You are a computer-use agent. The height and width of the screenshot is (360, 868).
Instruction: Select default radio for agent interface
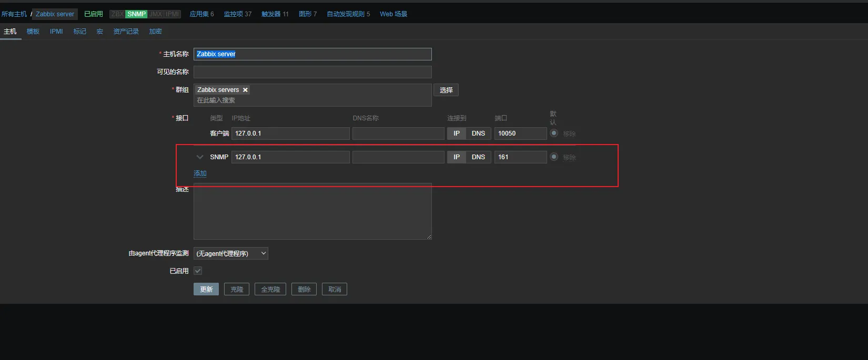(554, 133)
